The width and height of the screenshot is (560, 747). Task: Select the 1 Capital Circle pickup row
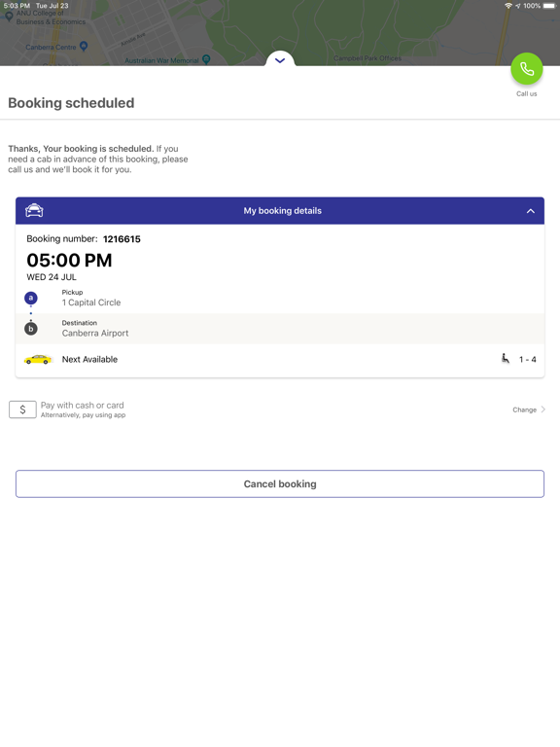[280, 299]
